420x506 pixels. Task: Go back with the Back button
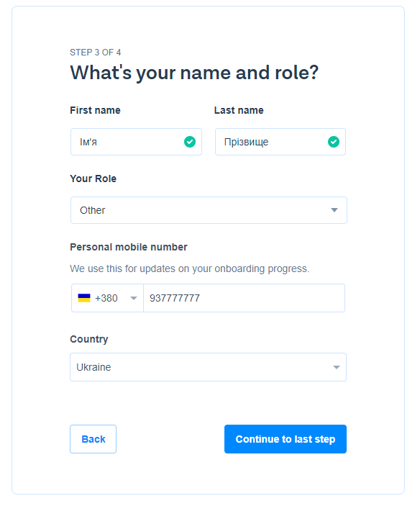tap(93, 439)
